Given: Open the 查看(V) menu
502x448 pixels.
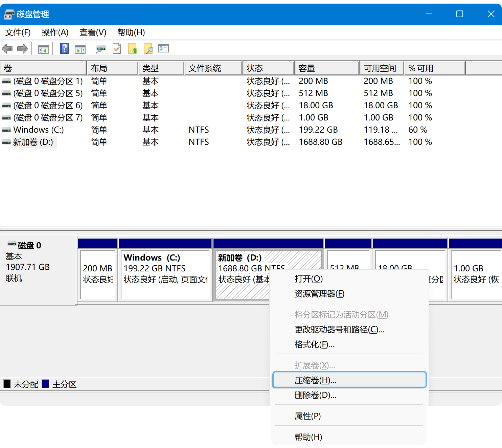Looking at the screenshot, I should (x=93, y=32).
